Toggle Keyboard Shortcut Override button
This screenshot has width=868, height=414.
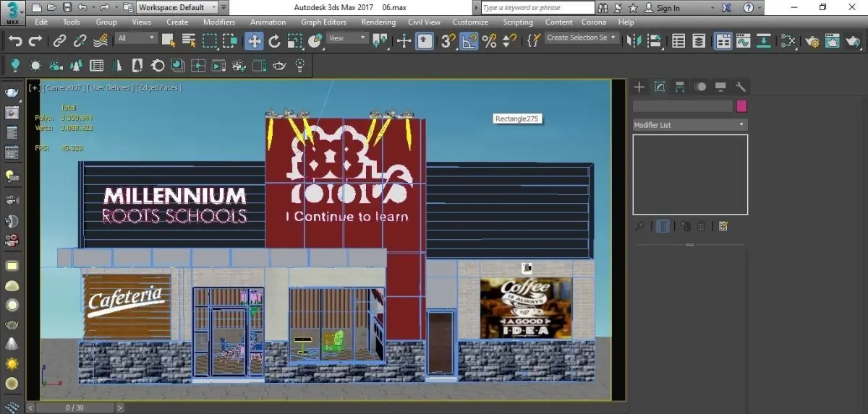coord(425,41)
